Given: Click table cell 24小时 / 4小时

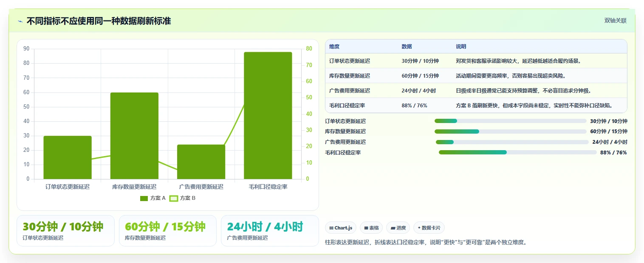Looking at the screenshot, I should (419, 91).
